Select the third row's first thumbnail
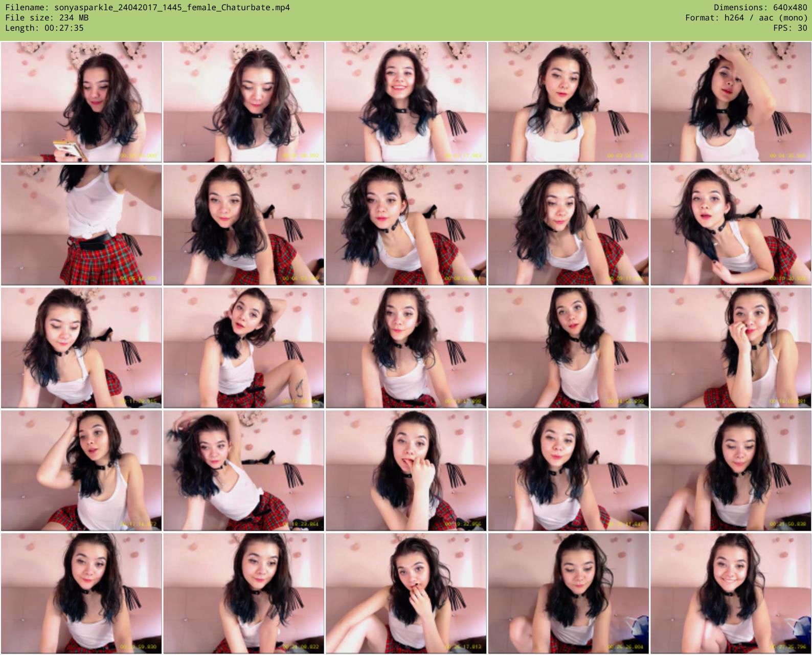Screen dimensions: 812x655 pos(81,348)
